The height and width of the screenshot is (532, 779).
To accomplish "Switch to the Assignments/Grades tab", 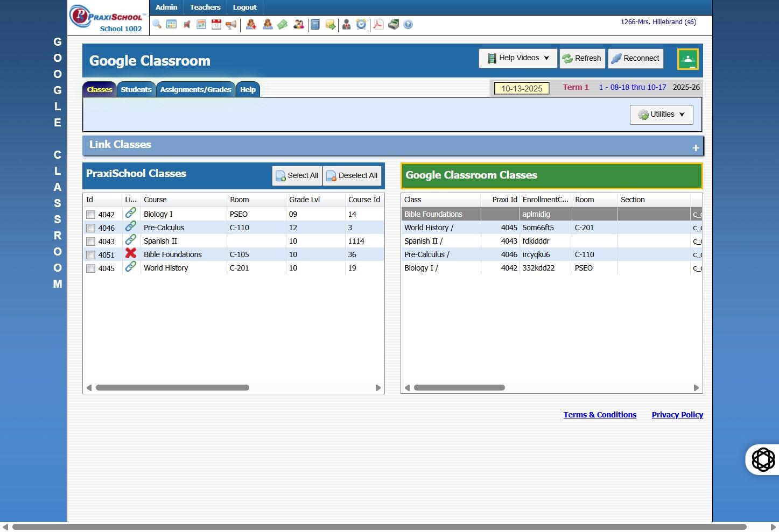I will coord(195,89).
